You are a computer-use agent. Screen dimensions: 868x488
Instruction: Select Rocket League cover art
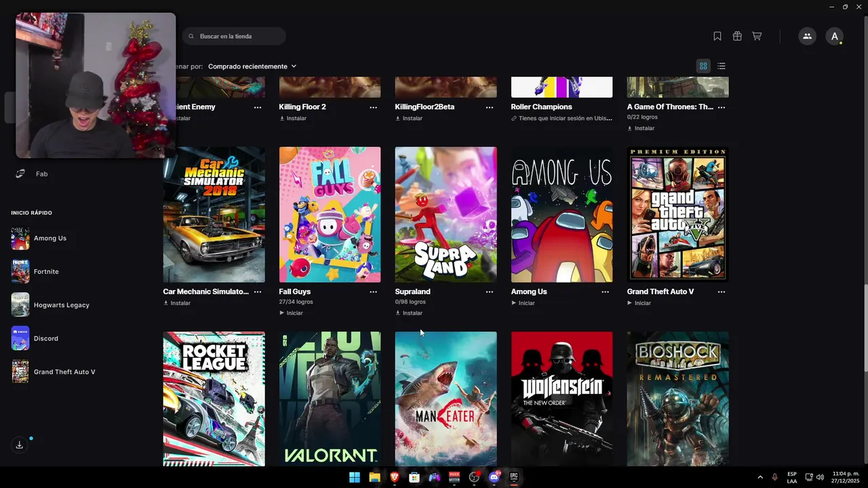(214, 399)
